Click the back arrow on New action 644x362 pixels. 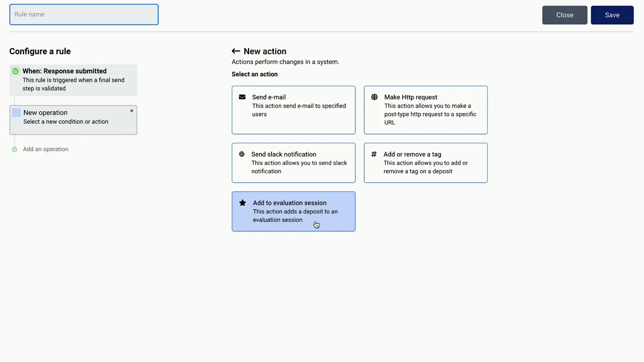click(x=236, y=51)
